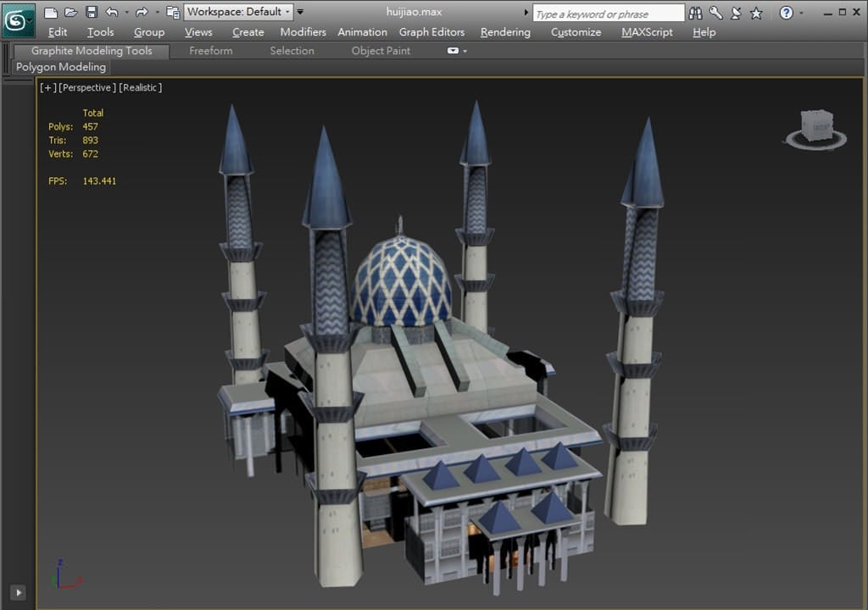Open the Rendering menu
The image size is (868, 610).
pyautogui.click(x=505, y=32)
